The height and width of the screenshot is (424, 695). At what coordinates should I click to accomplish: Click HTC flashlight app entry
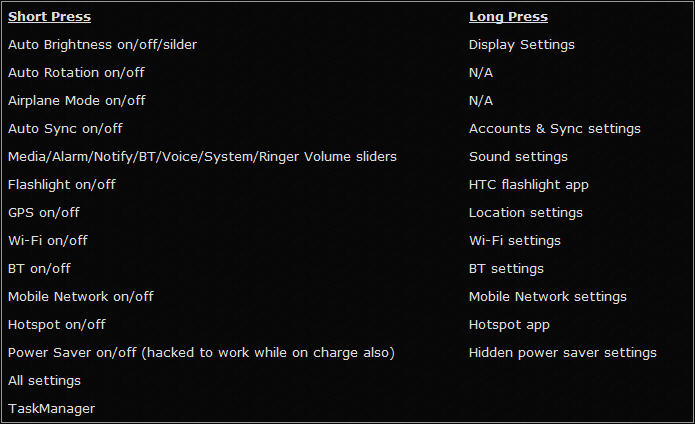529,185
